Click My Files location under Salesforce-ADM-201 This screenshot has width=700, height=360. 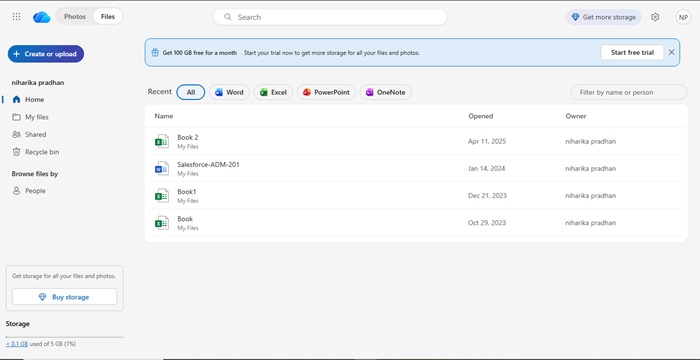pyautogui.click(x=188, y=174)
